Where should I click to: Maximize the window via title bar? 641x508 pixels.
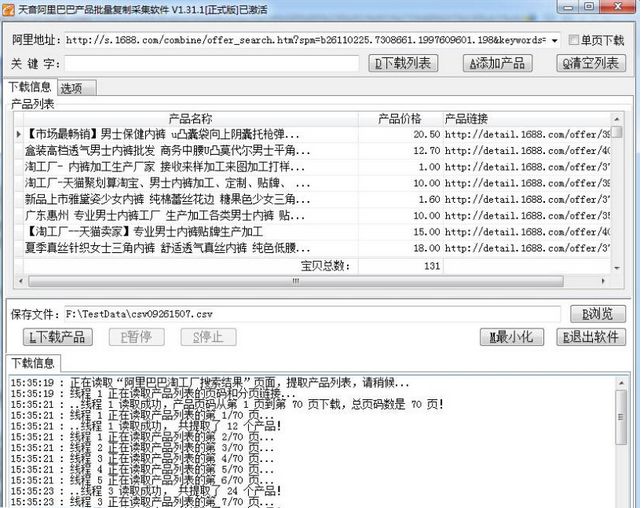589,7
